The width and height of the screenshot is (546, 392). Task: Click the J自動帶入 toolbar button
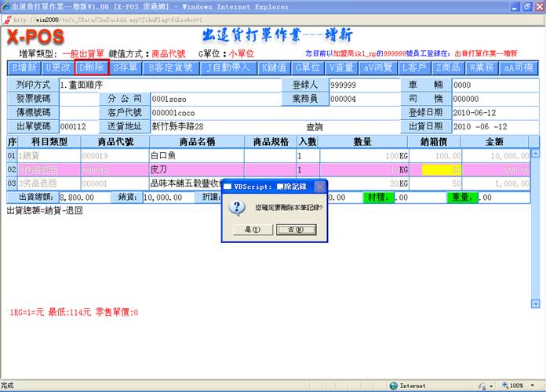pos(227,67)
